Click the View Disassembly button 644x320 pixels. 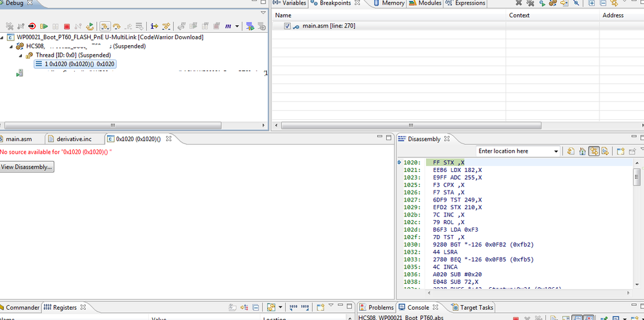tap(26, 167)
